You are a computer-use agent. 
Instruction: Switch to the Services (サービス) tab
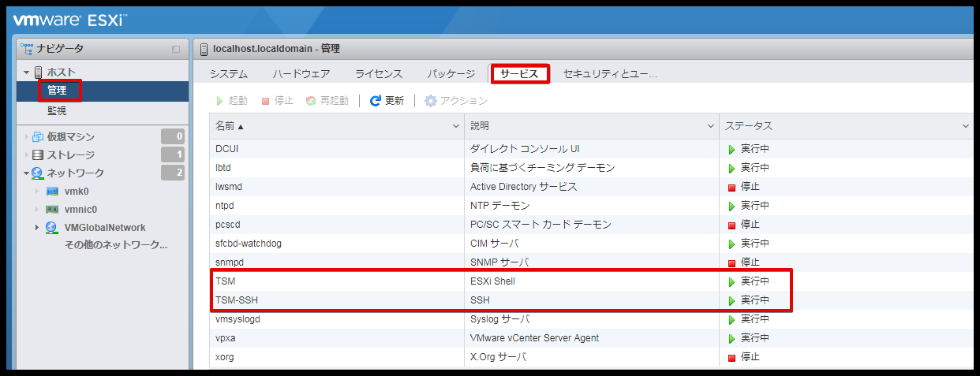click(519, 74)
